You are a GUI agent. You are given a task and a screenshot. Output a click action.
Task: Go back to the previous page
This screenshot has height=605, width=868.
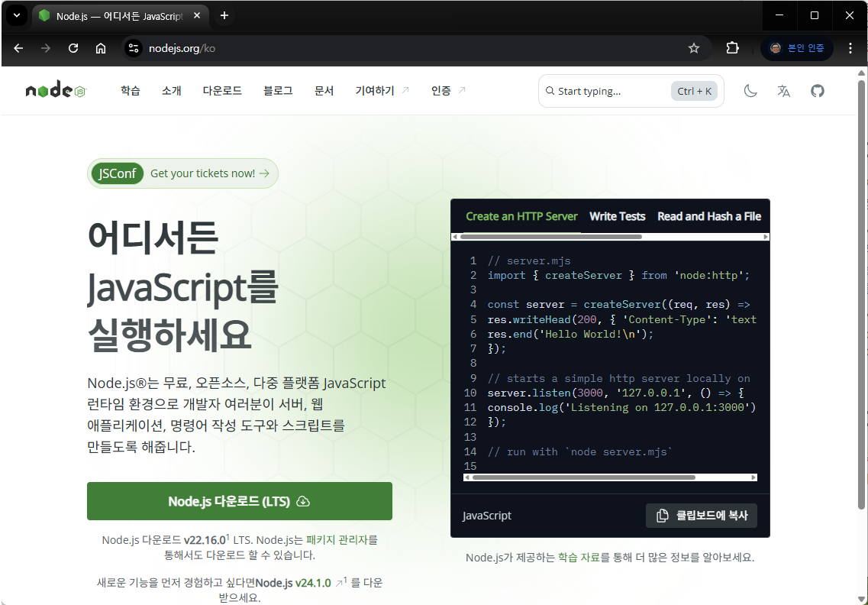click(x=18, y=48)
